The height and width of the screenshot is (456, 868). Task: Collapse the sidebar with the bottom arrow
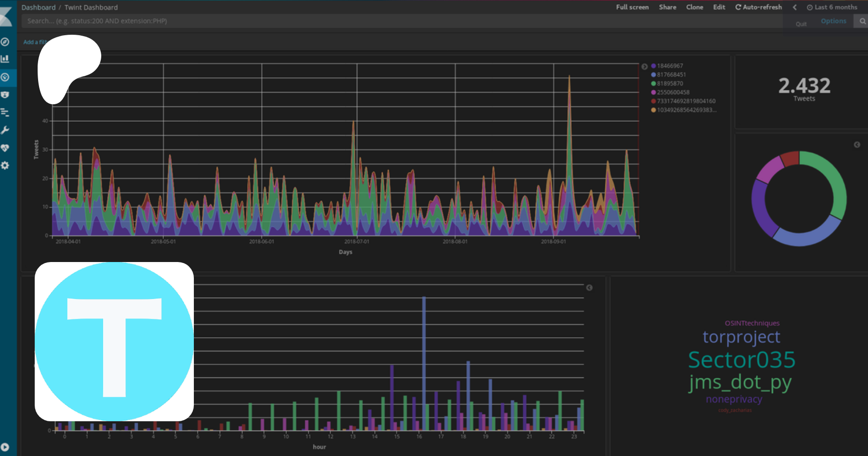[x=5, y=447]
